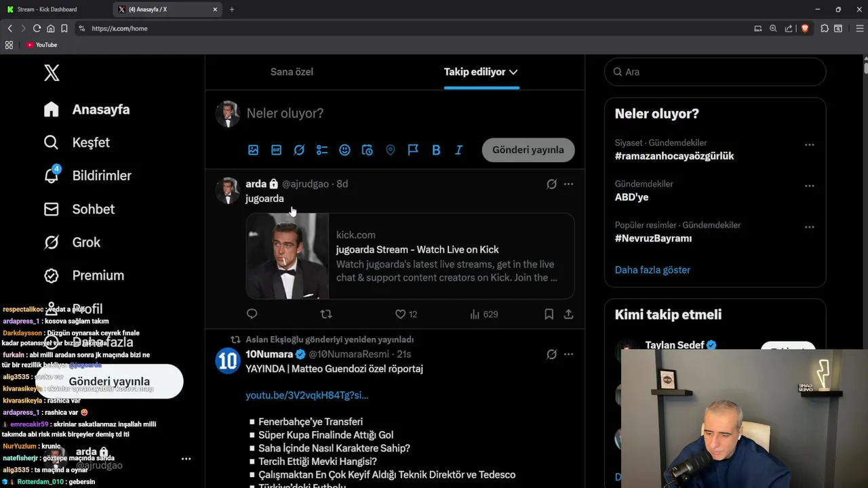
Task: Click Grok icon on 10Numara post
Action: [551, 354]
